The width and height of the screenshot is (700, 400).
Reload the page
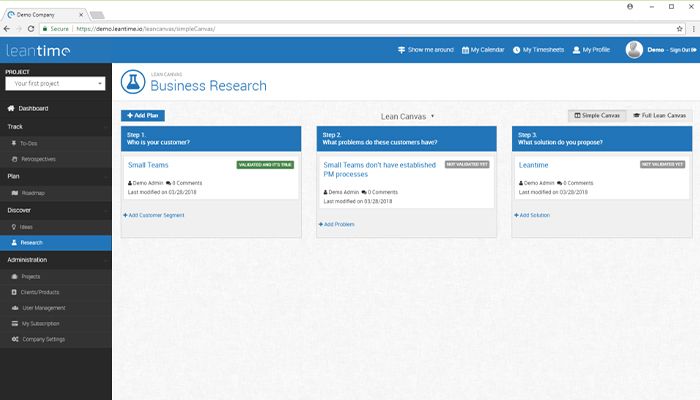tap(31, 29)
